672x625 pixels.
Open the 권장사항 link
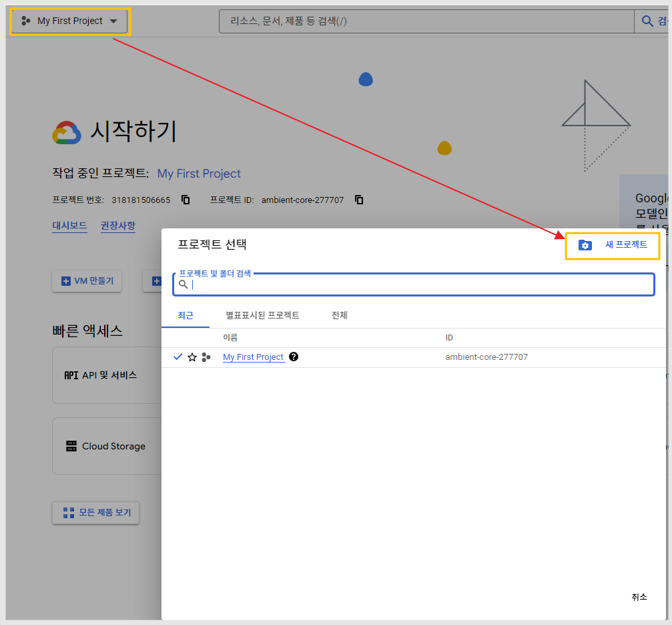point(118,226)
